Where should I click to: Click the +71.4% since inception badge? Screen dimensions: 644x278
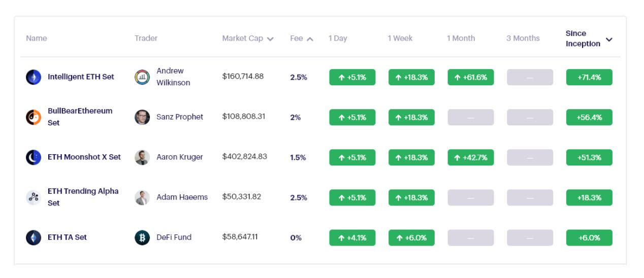(589, 77)
